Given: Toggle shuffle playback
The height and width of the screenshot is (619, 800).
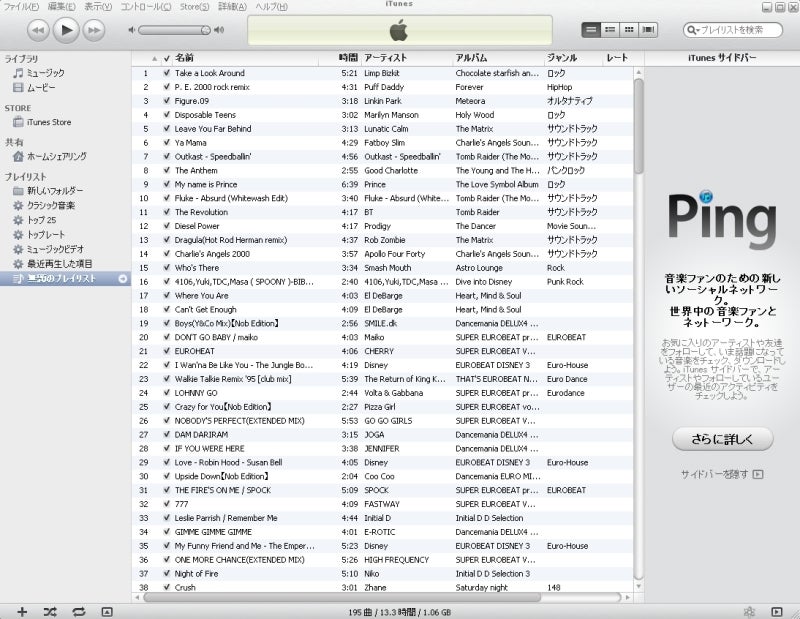Looking at the screenshot, I should [x=50, y=611].
